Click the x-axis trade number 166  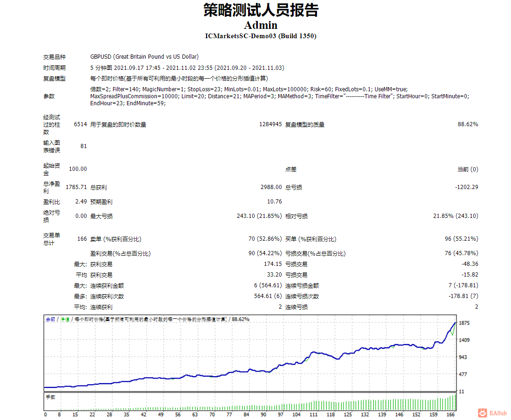(450, 414)
